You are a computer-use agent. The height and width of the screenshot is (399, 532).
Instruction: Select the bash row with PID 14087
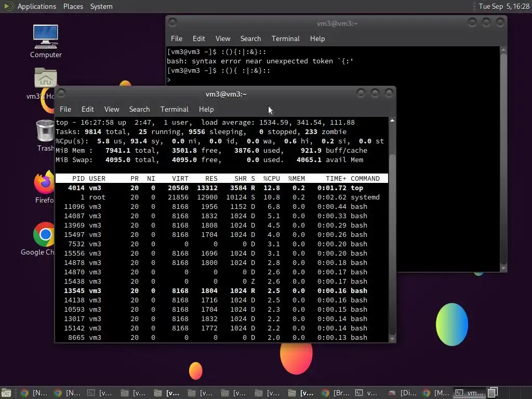pyautogui.click(x=221, y=216)
